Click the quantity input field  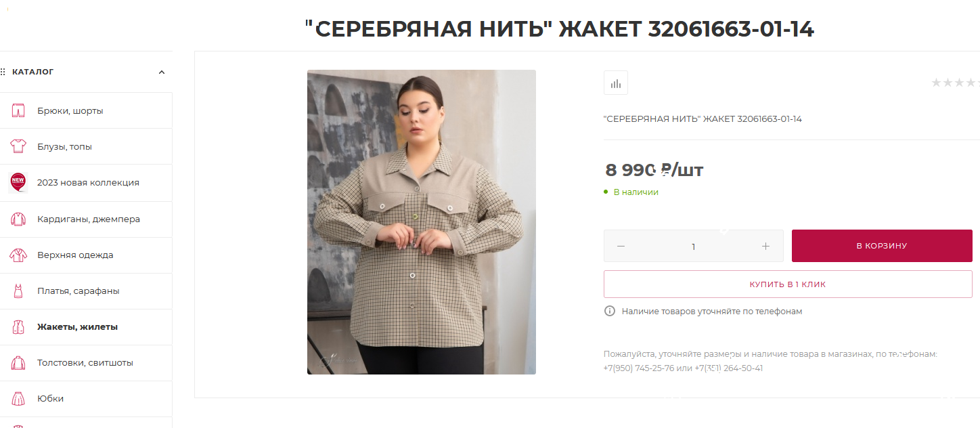click(x=693, y=247)
